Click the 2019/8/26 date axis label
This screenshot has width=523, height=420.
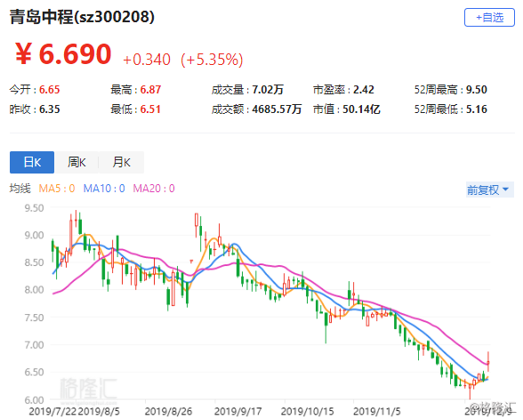pyautogui.click(x=168, y=411)
